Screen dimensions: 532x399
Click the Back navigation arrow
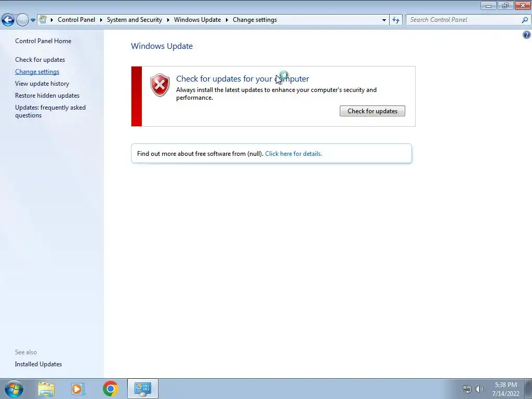click(8, 20)
